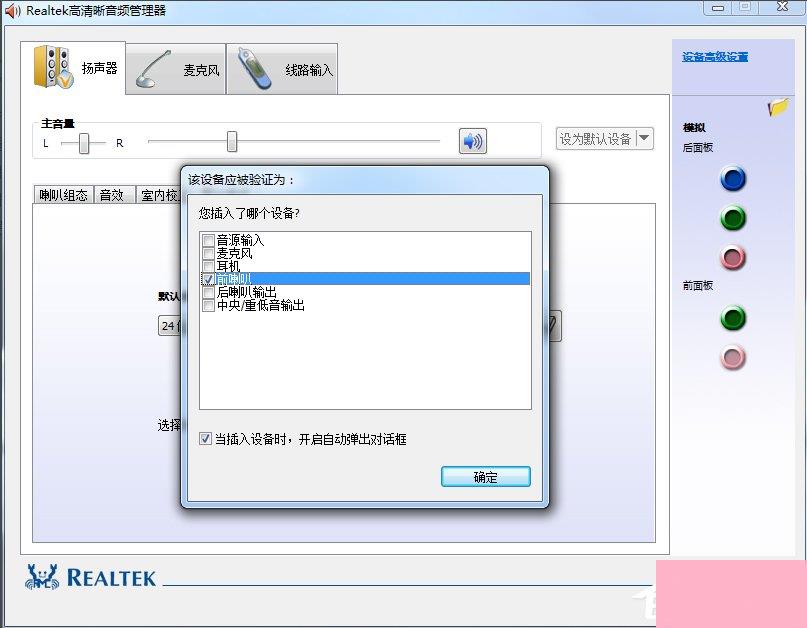The width and height of the screenshot is (807, 628).
Task: Select 音源输入 text in device list
Action: (240, 240)
